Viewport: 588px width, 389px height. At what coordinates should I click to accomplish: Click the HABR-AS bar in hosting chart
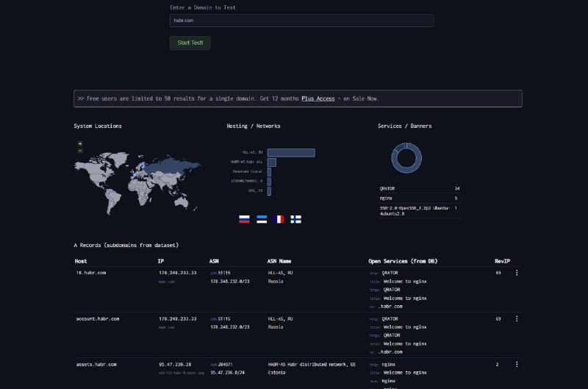(x=272, y=162)
